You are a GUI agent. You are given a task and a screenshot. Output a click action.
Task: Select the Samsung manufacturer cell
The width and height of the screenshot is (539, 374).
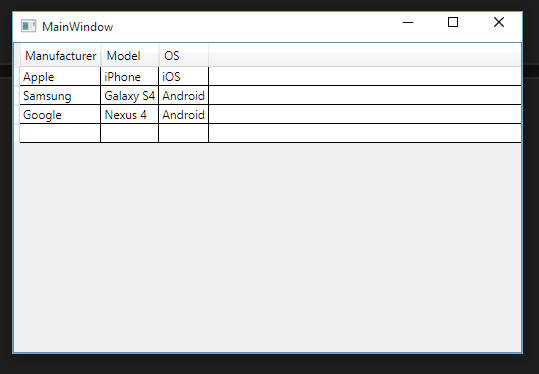[x=60, y=95]
